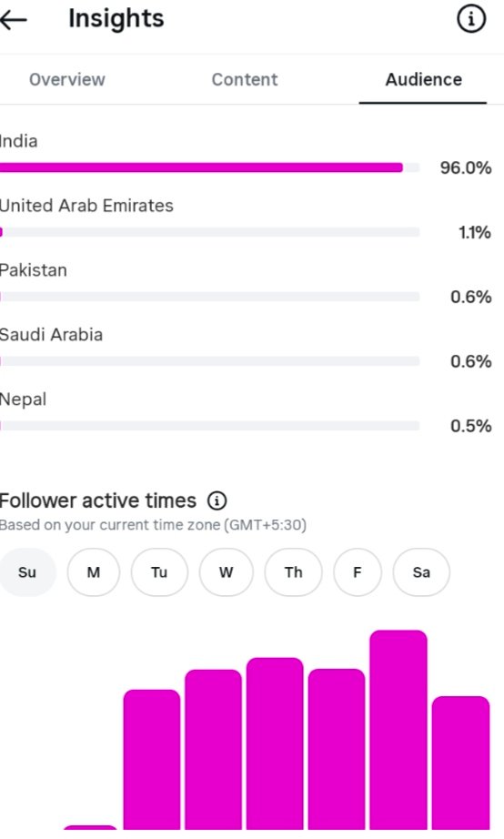Switch to the Overview tab

pos(67,79)
